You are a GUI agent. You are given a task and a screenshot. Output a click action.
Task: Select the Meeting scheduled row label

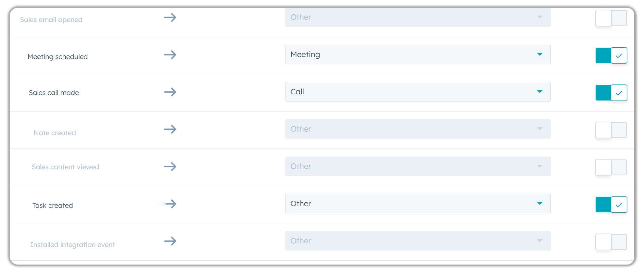coord(57,57)
